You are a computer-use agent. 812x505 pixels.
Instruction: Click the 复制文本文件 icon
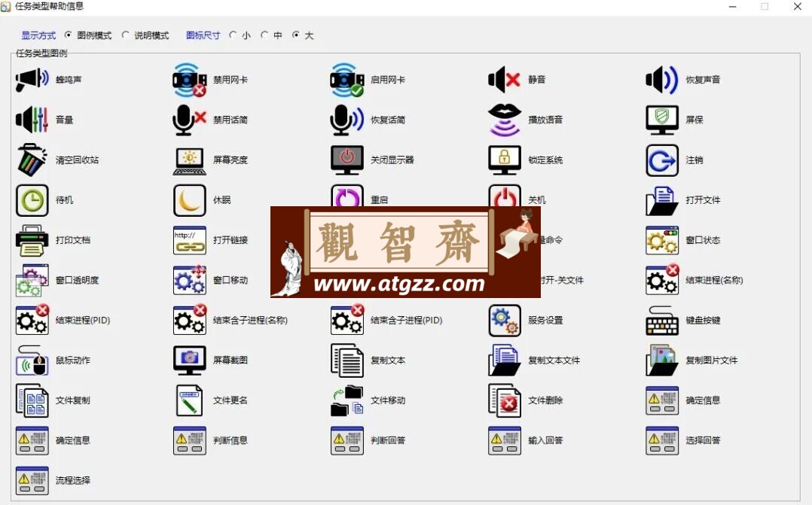[x=505, y=360]
